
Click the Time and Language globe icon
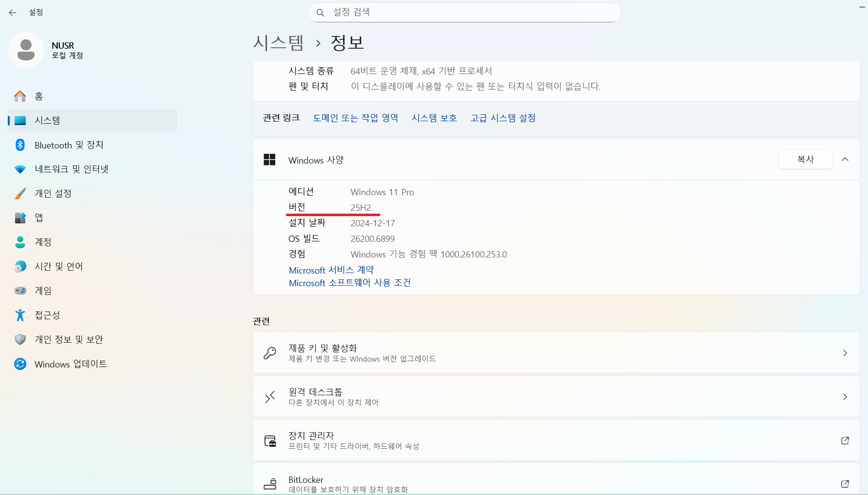click(x=20, y=266)
